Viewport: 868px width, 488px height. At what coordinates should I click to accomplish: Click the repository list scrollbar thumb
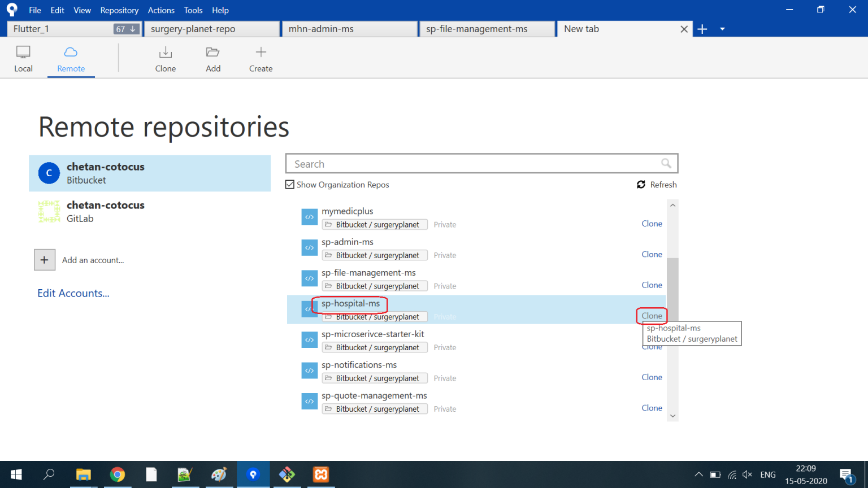coord(672,291)
